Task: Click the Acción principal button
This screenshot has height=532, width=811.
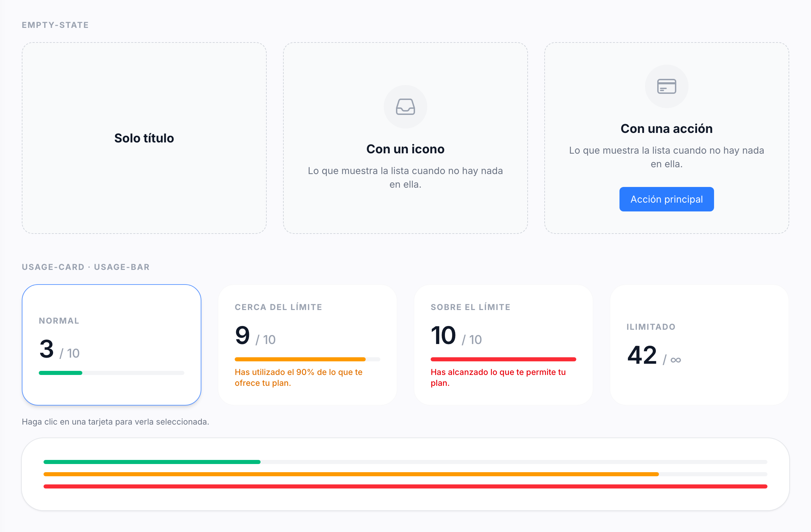Action: 666,199
